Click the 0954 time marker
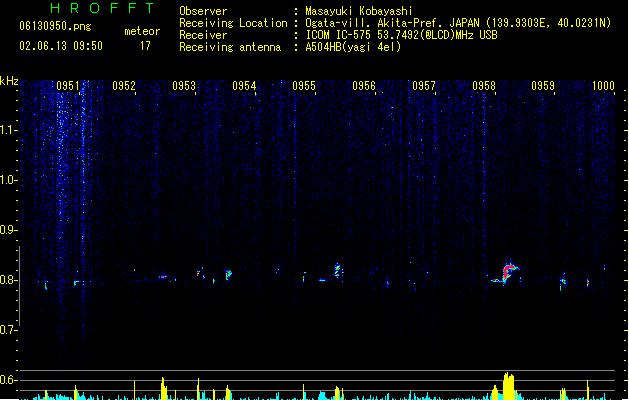The width and height of the screenshot is (629, 400). [244, 86]
